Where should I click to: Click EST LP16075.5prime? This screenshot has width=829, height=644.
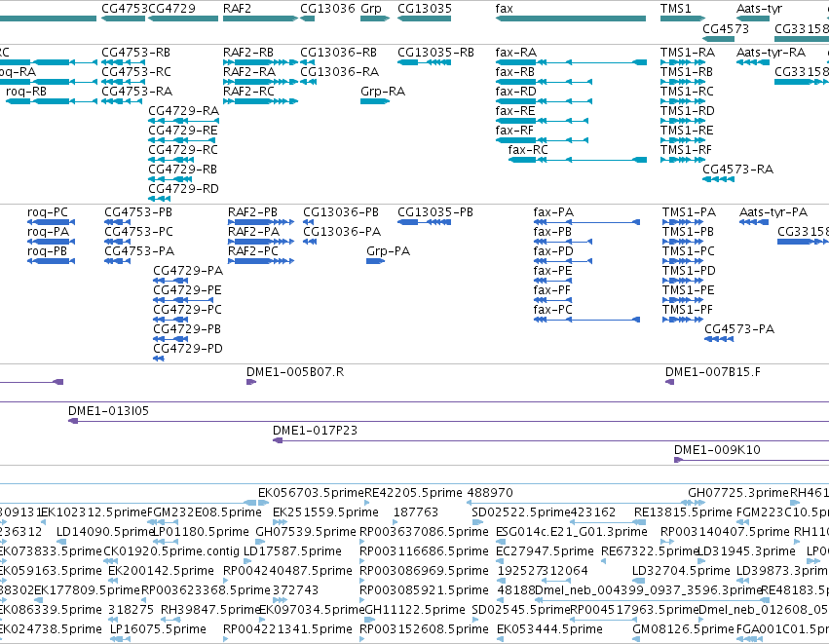click(x=158, y=629)
